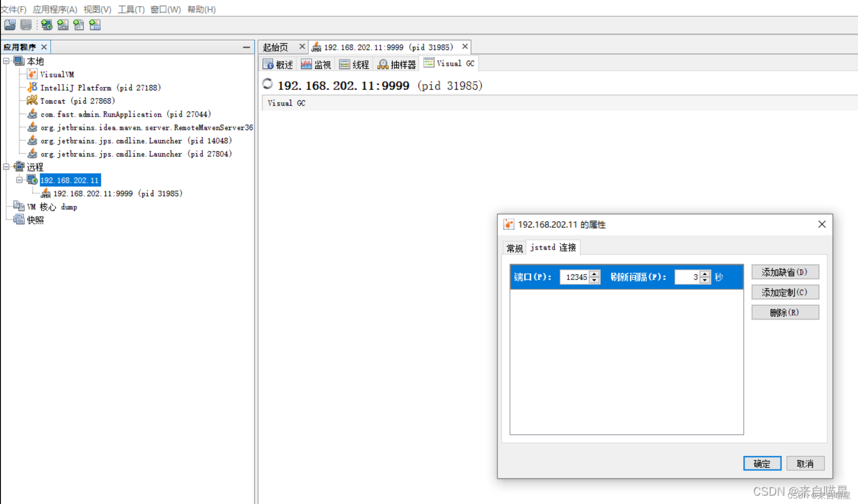Close the 起始页 start page tab
This screenshot has height=504, width=858.
click(302, 46)
